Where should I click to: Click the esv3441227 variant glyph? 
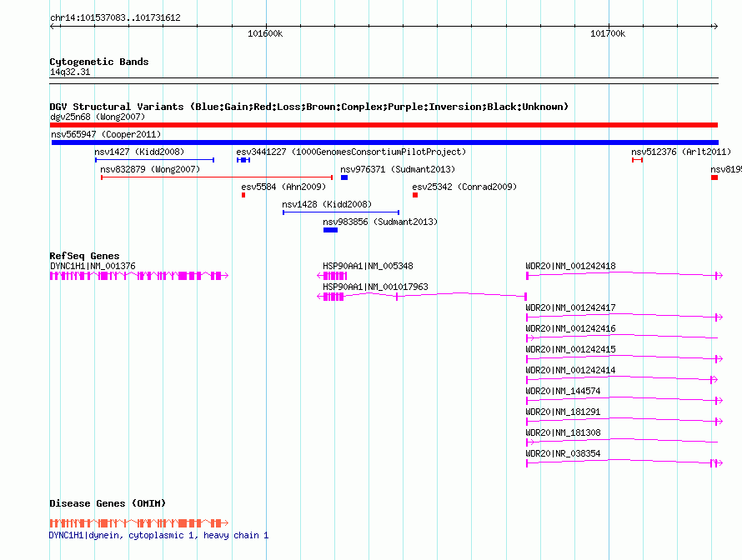tap(243, 160)
